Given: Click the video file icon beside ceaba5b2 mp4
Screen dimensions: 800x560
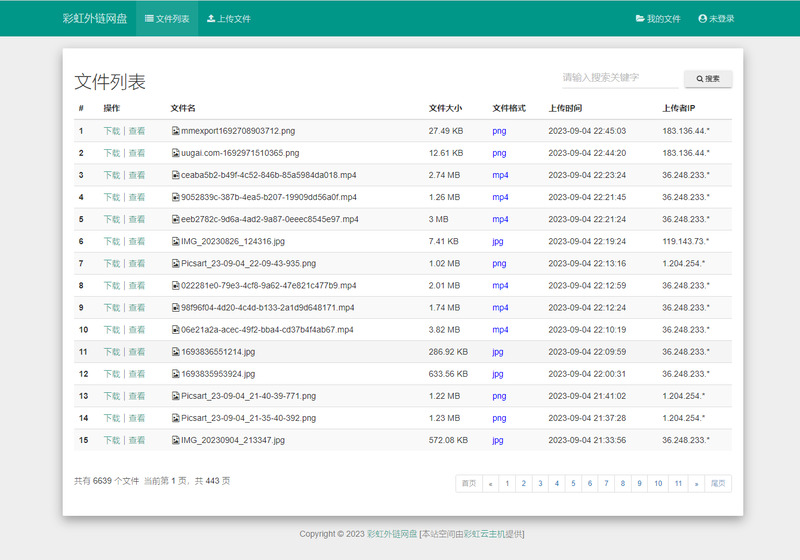Looking at the screenshot, I should click(175, 175).
